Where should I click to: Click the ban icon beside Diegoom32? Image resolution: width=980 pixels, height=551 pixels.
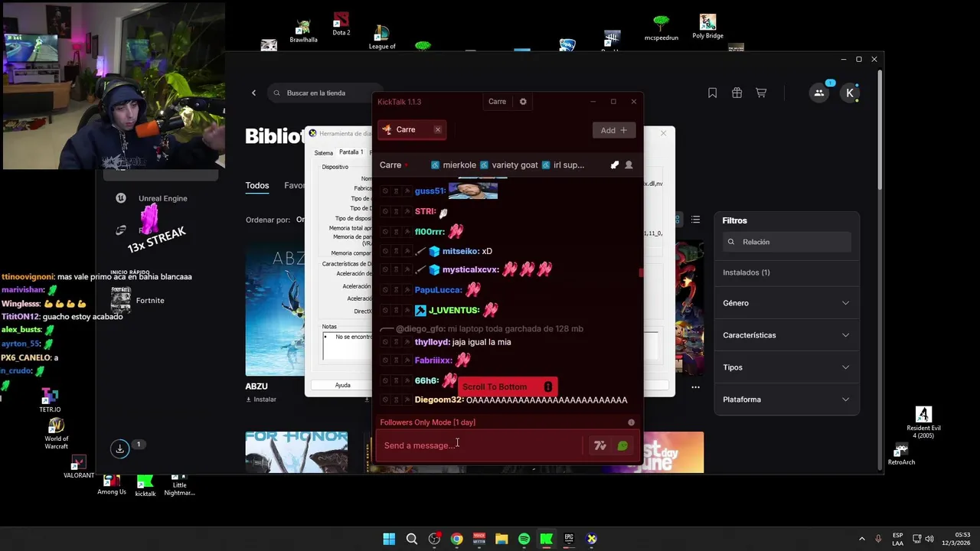pyautogui.click(x=385, y=400)
